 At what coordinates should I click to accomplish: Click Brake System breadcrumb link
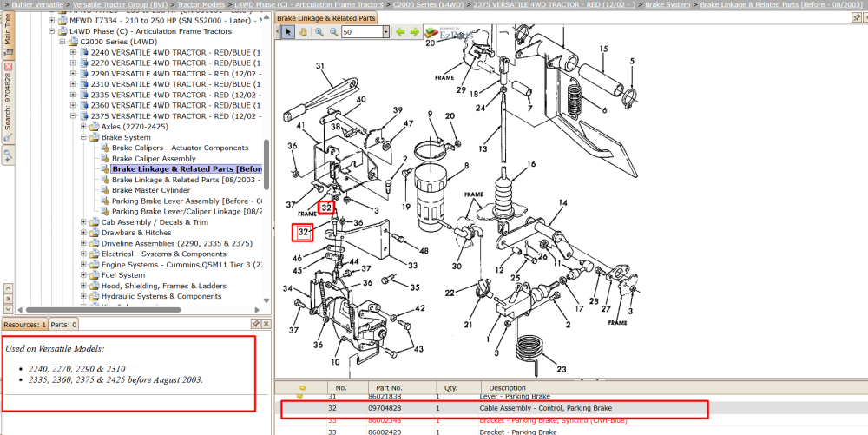[667, 4]
